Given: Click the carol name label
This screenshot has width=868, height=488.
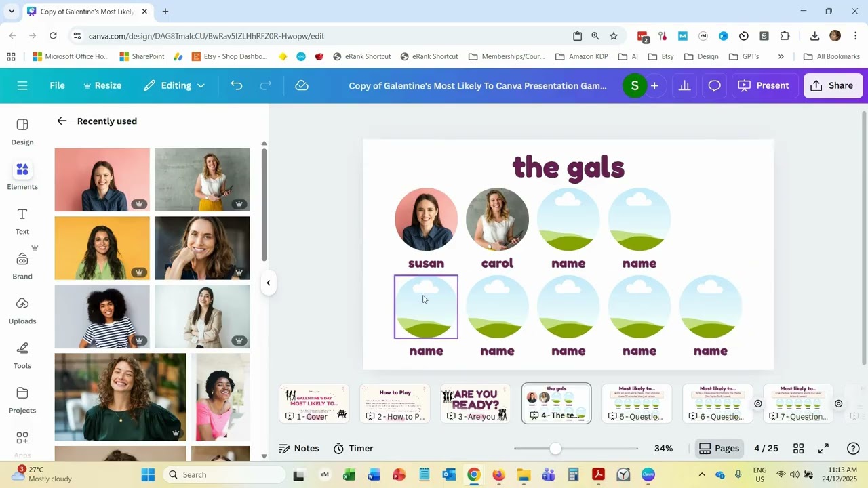Looking at the screenshot, I should [497, 263].
